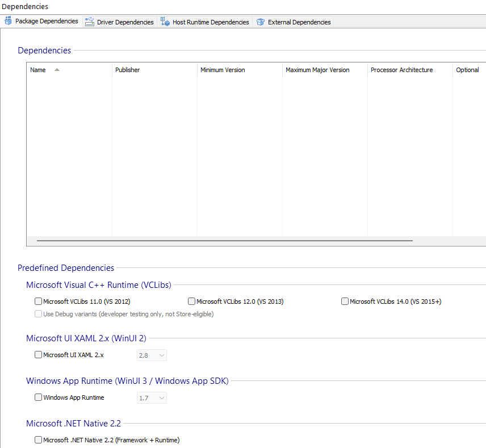Click the dependencies list horizontal scrollbar
The width and height of the screenshot is (486, 448).
click(225, 241)
